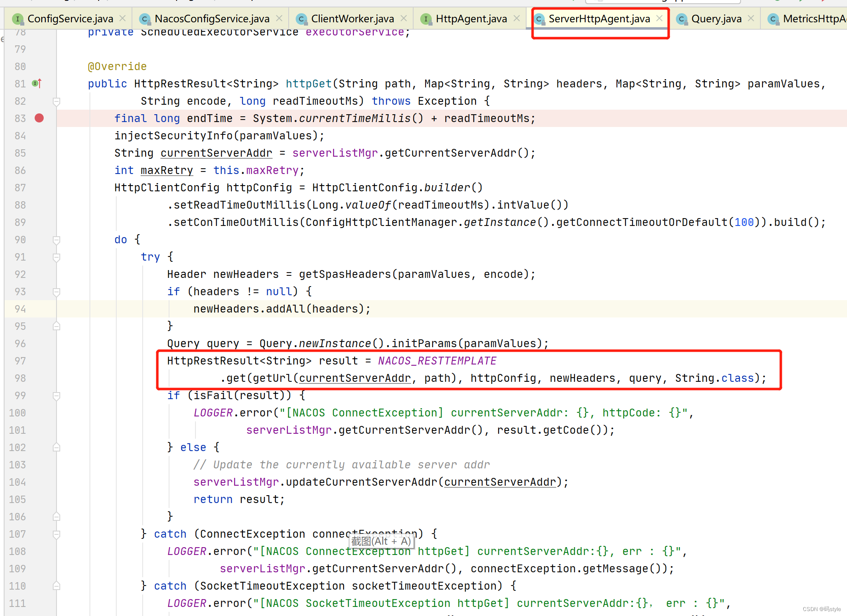
Task: Open the ClientWorker.java tab
Action: click(x=353, y=19)
